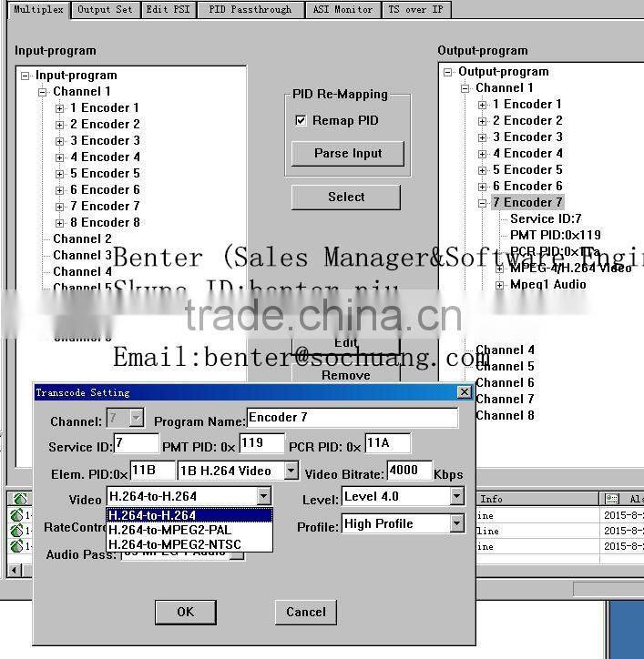
Task: Close the Transcode Setting dialog
Action: [x=464, y=392]
